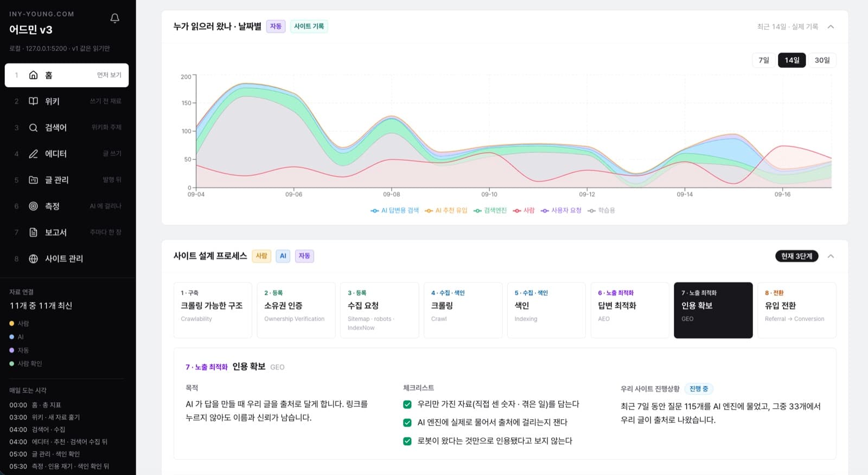
Task: Open 측정 menu item
Action: (x=67, y=206)
